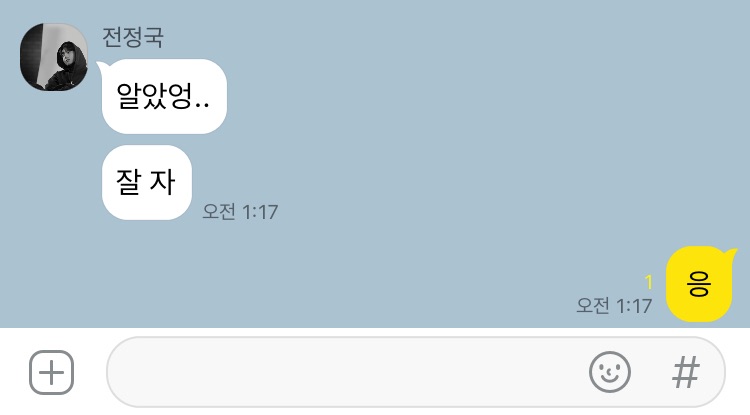Screen dimensions: 750x415
Task: Click the tail of the 알았엉.. bubble
Action: point(102,67)
